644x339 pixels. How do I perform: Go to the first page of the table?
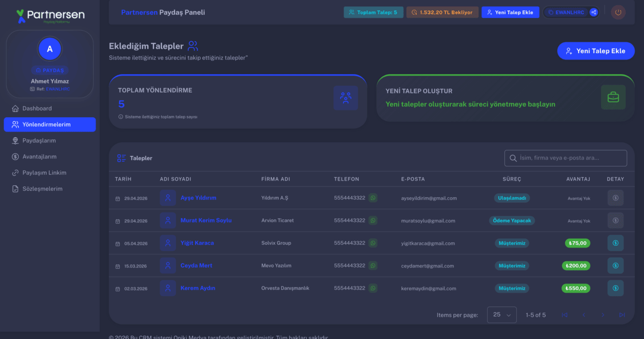pyautogui.click(x=564, y=315)
